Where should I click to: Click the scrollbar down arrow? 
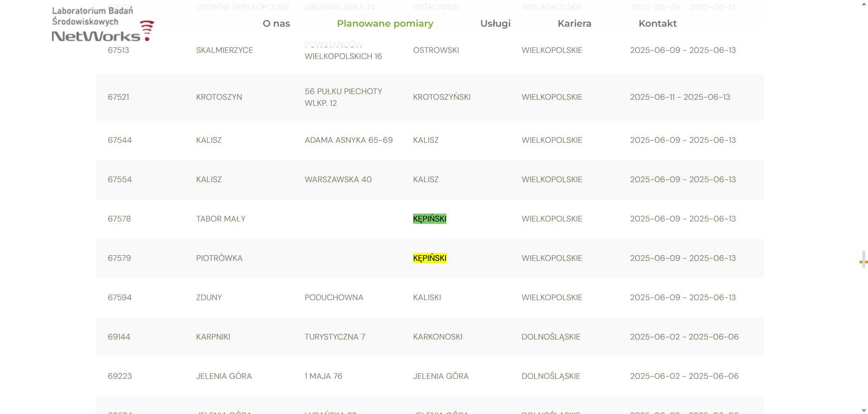(x=863, y=410)
